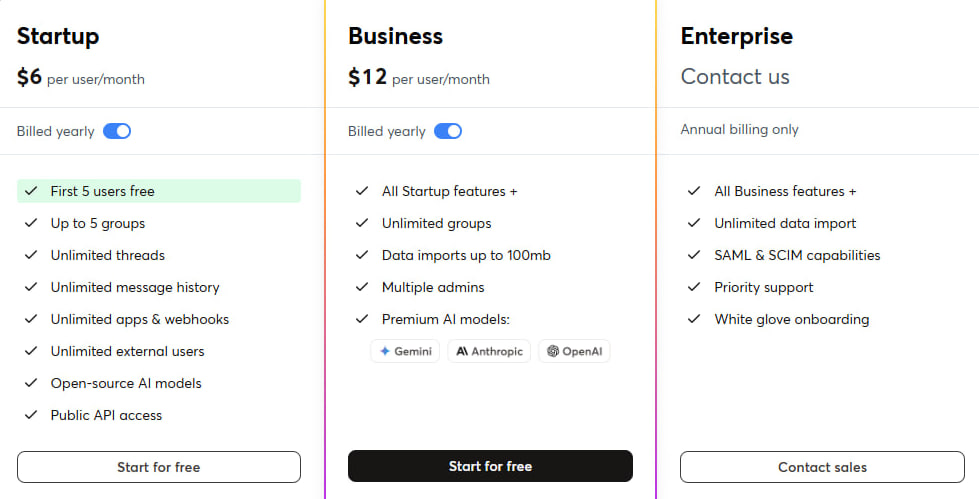Click the Startup plan heading
The image size is (979, 499).
click(x=58, y=37)
